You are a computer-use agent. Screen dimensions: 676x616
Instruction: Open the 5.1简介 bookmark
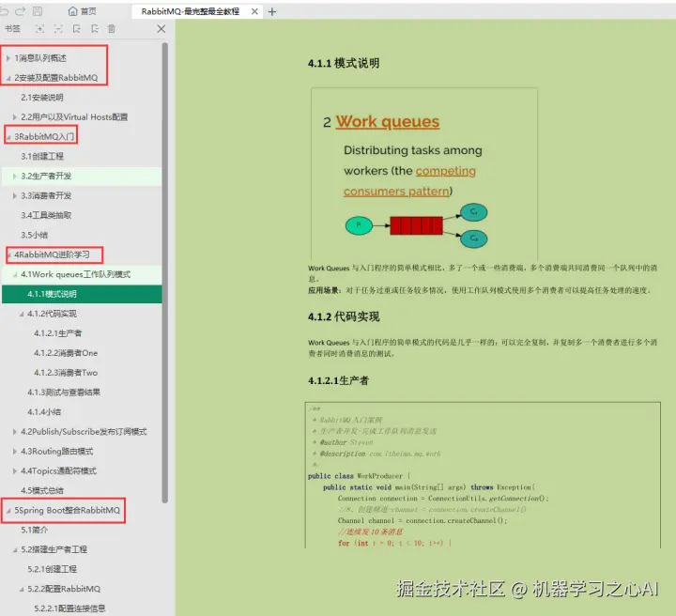[x=34, y=530]
